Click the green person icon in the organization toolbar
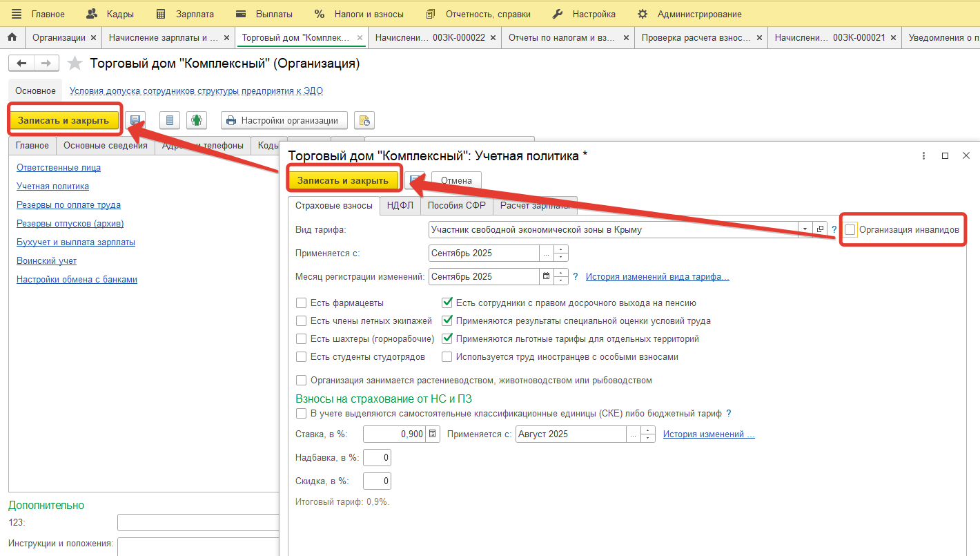Screen dimensions: 980x556 197,120
